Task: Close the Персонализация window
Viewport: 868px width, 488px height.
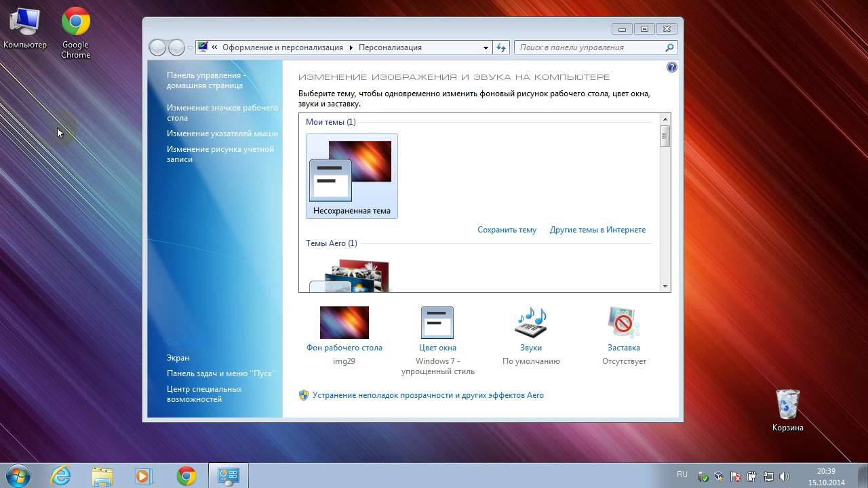Action: point(667,28)
